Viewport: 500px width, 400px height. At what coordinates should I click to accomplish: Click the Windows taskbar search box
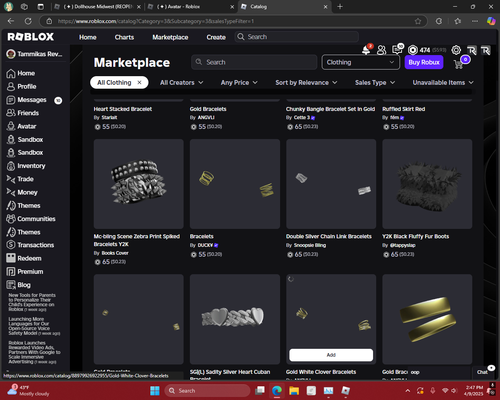(207, 391)
